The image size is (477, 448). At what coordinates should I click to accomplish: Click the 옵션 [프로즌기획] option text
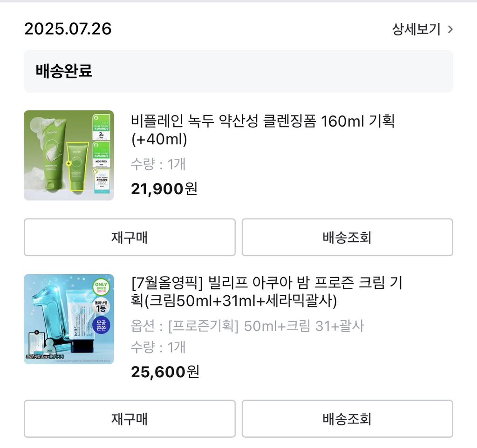click(247, 326)
